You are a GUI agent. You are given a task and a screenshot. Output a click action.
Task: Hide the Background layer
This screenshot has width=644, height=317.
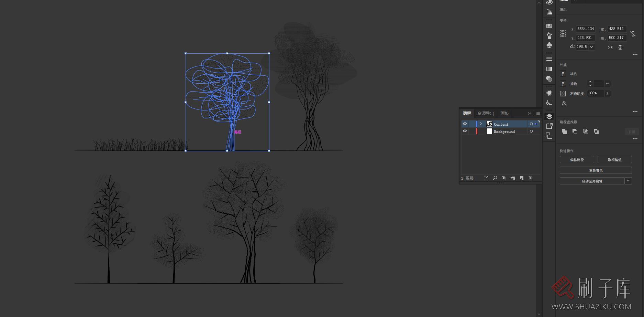pos(465,131)
